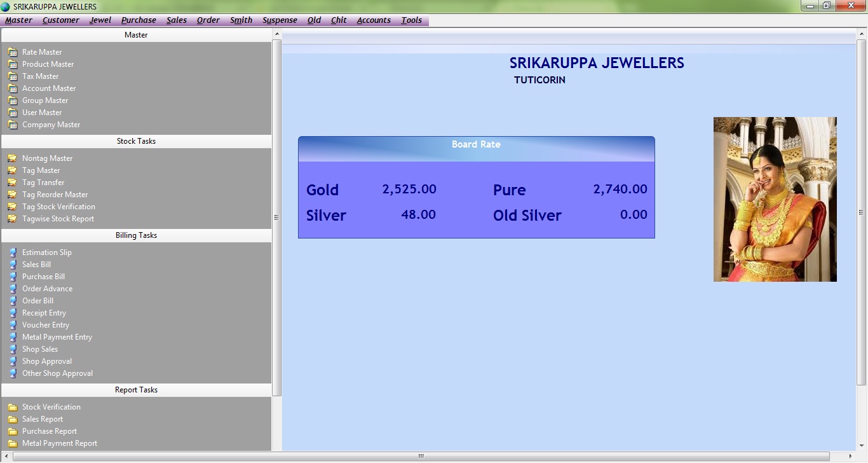The height and width of the screenshot is (463, 868).
Task: Collapse the Stock Tasks section header
Action: [136, 141]
